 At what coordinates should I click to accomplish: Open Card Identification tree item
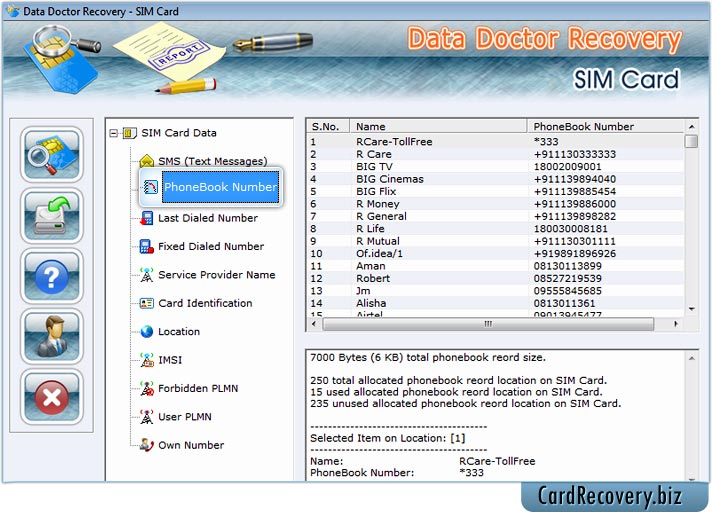click(205, 303)
